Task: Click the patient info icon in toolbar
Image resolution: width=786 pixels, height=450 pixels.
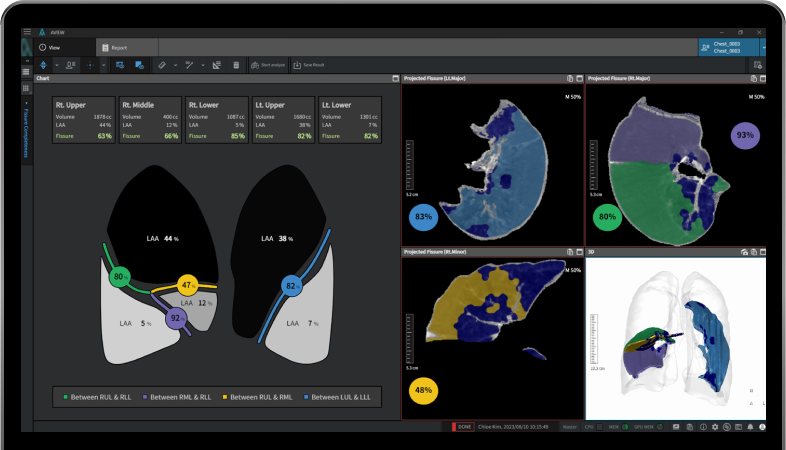Action: pyautogui.click(x=70, y=65)
